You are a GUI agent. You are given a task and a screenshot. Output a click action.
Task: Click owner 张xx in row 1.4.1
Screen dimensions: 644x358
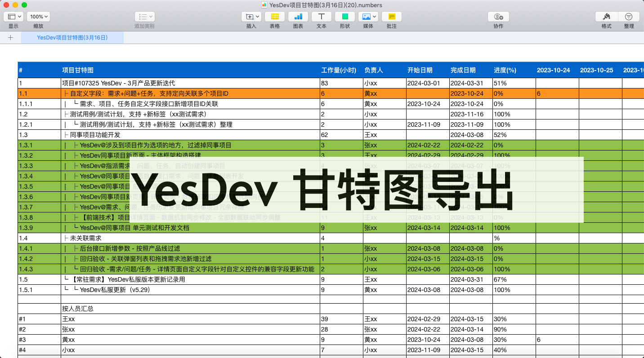[x=385, y=248]
